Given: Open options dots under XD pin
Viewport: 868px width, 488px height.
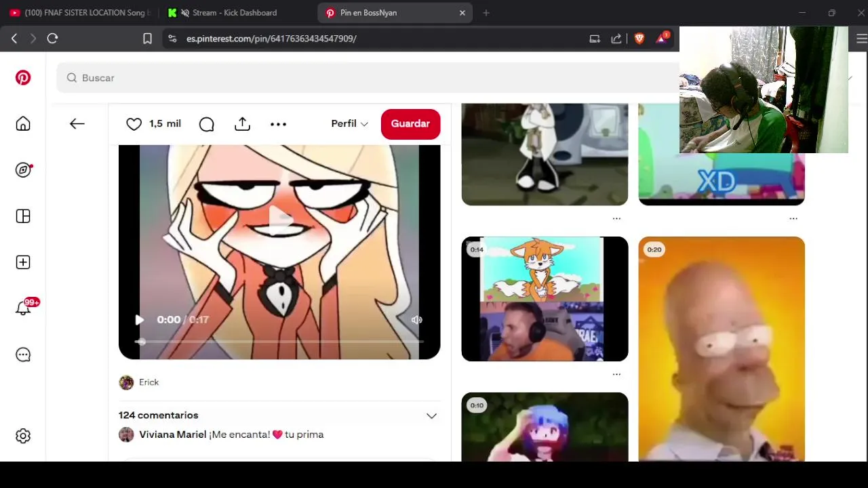Looking at the screenshot, I should 793,218.
